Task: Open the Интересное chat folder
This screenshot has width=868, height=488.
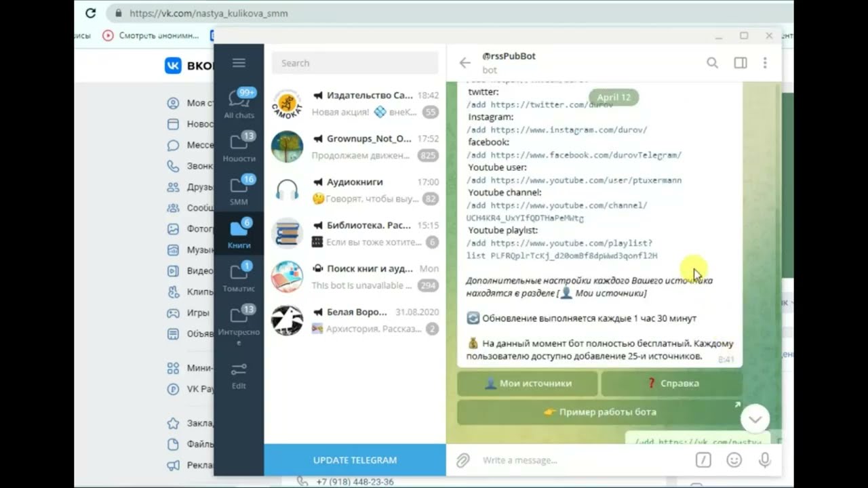Action: point(239,325)
